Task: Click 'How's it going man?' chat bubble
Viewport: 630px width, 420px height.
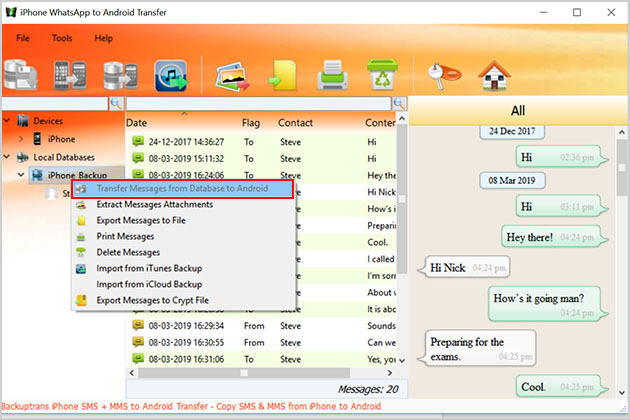Action: pos(548,304)
